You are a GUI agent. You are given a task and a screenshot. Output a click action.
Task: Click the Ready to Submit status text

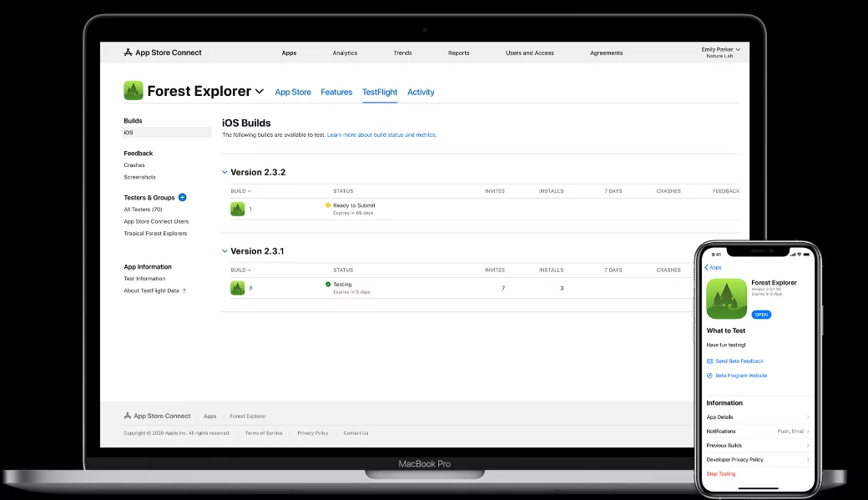pos(354,205)
